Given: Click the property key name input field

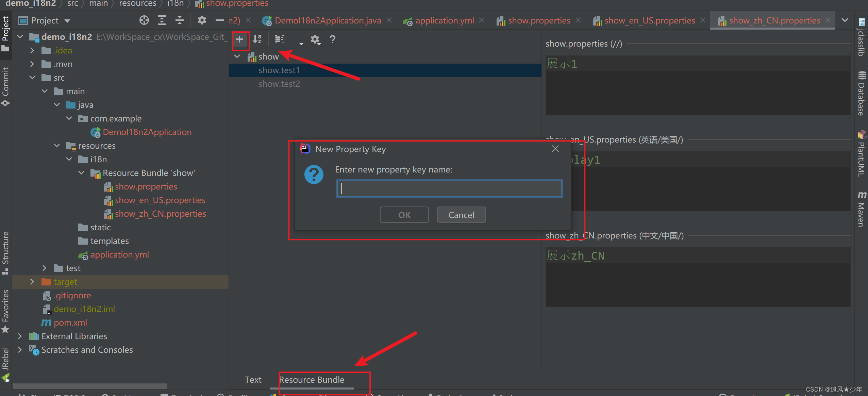Looking at the screenshot, I should tap(449, 189).
